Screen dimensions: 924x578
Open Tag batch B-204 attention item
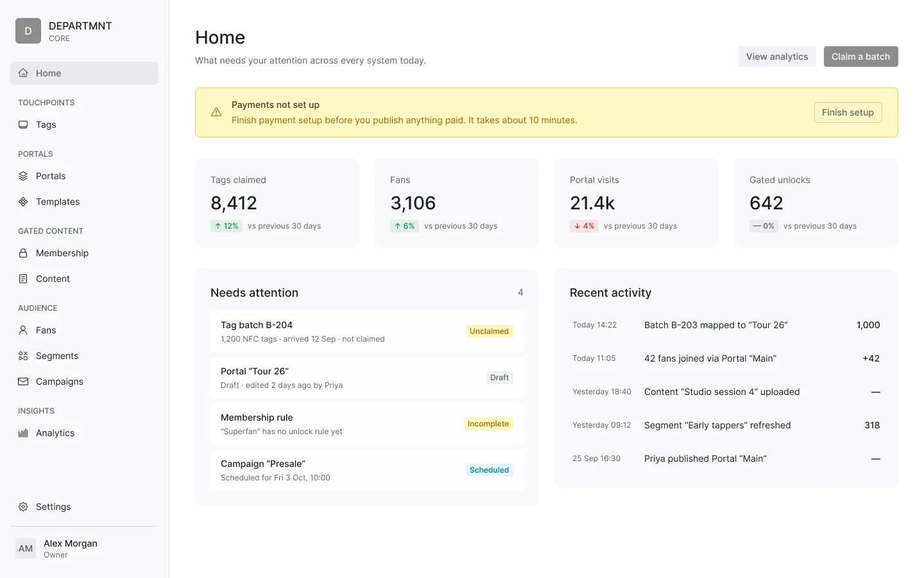[366, 331]
